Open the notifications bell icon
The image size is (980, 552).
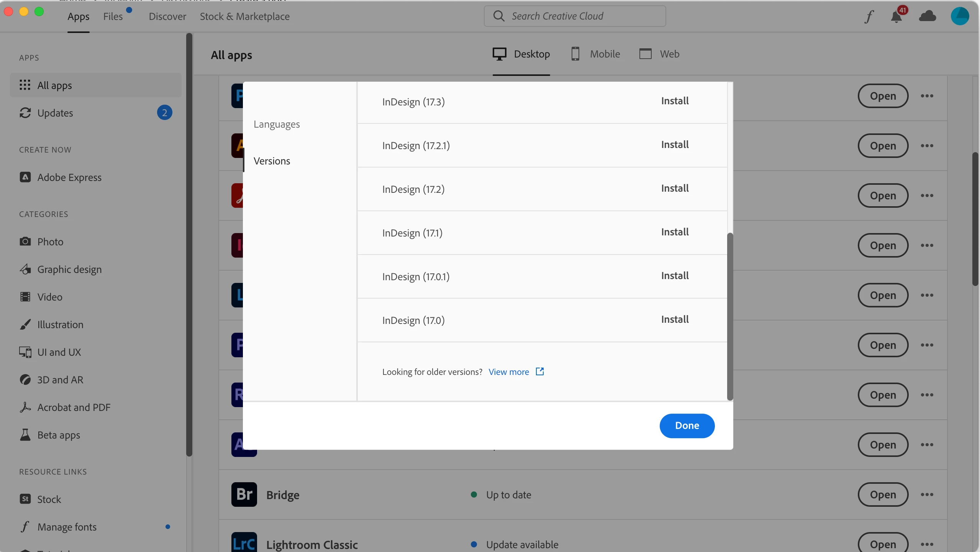coord(896,16)
